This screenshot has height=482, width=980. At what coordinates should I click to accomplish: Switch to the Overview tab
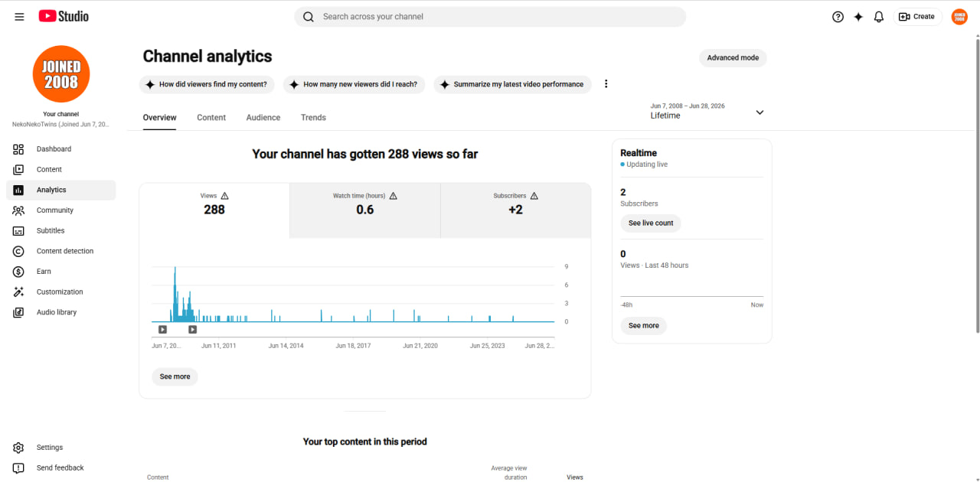(159, 118)
